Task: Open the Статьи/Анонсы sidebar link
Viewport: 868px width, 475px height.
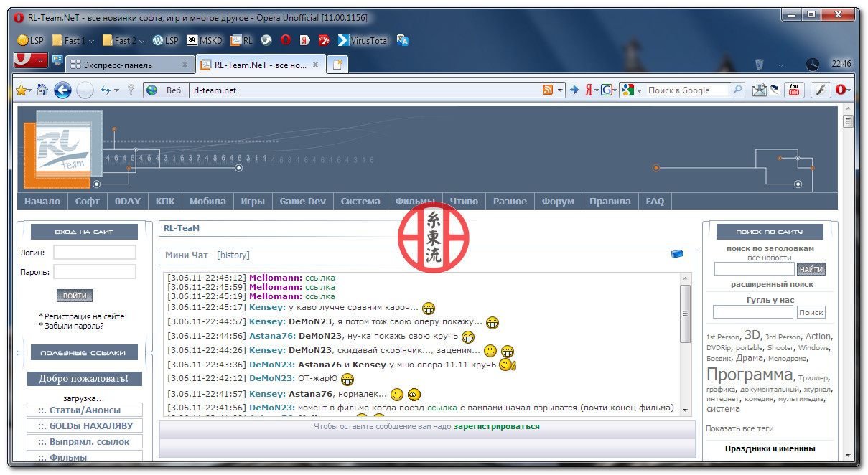Action: 85,410
